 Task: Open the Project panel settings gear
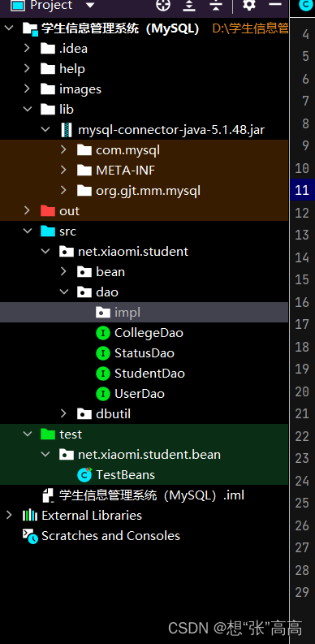pyautogui.click(x=249, y=5)
